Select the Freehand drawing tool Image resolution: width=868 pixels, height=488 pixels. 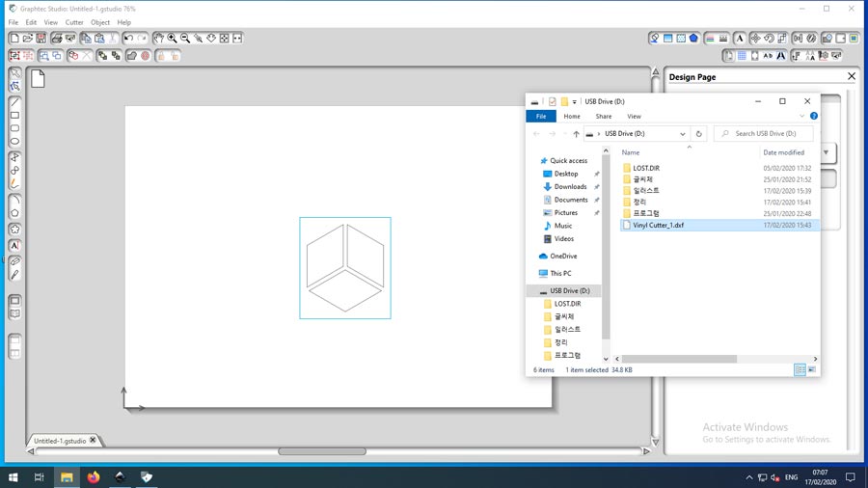[14, 183]
